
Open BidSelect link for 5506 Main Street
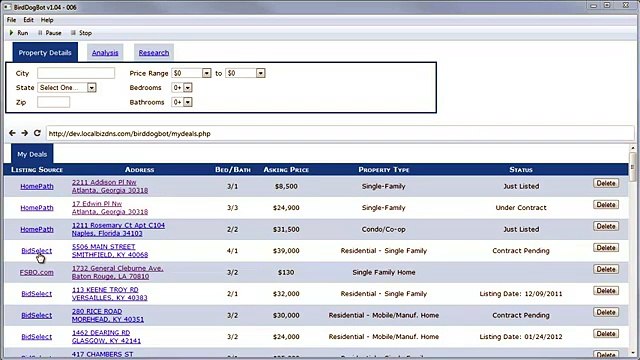[36, 251]
